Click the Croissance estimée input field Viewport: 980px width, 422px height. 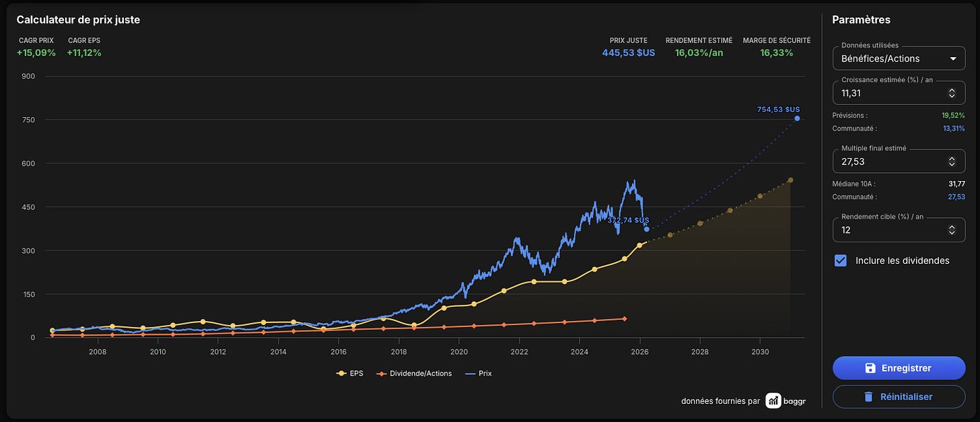tap(899, 93)
